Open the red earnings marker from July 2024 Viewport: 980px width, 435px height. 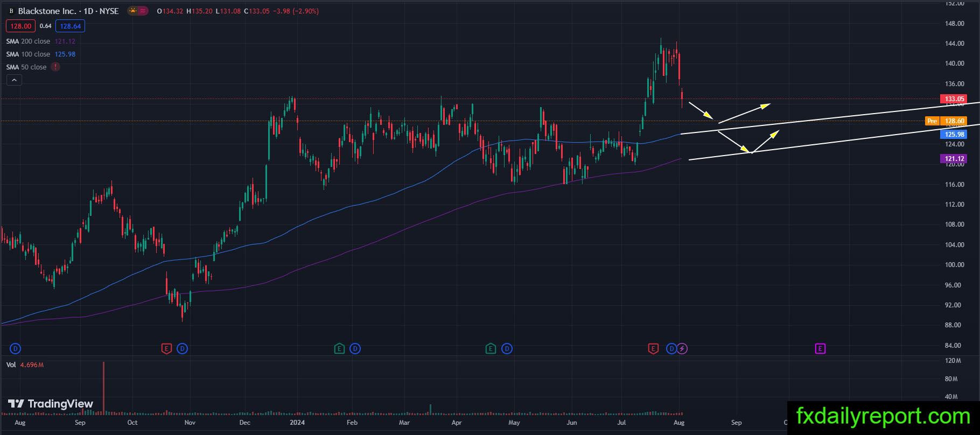point(653,349)
